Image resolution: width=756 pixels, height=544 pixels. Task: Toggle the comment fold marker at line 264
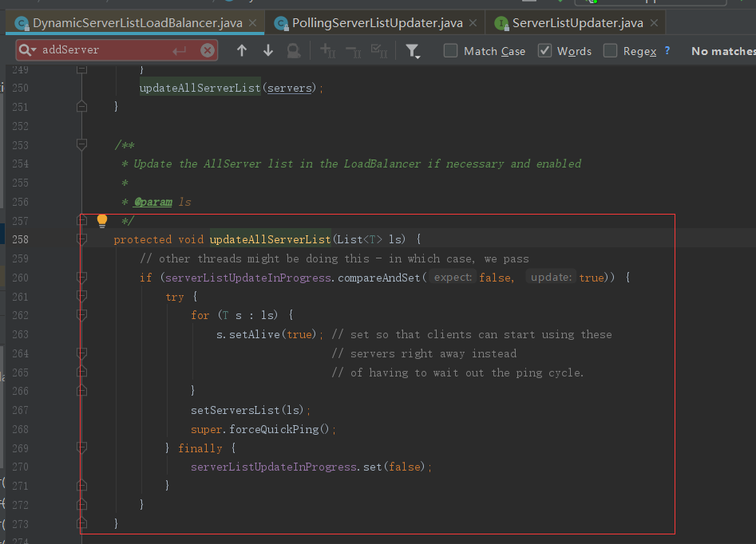tap(82, 353)
